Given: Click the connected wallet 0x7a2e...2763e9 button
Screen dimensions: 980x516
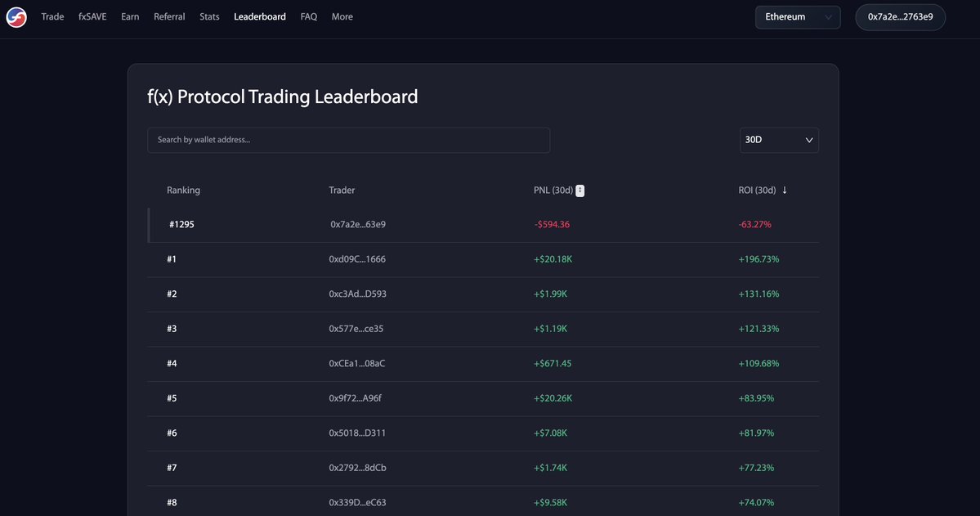Looking at the screenshot, I should pyautogui.click(x=900, y=17).
